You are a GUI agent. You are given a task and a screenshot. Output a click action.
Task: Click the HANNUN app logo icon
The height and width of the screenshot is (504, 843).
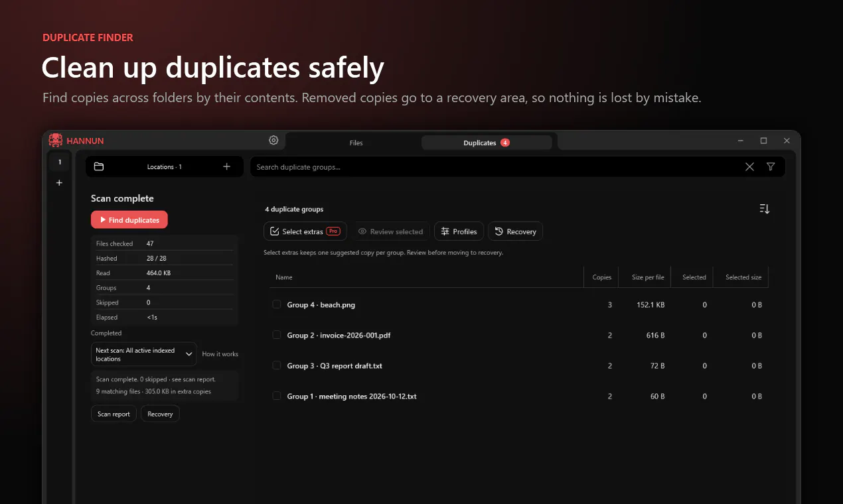[x=56, y=141]
